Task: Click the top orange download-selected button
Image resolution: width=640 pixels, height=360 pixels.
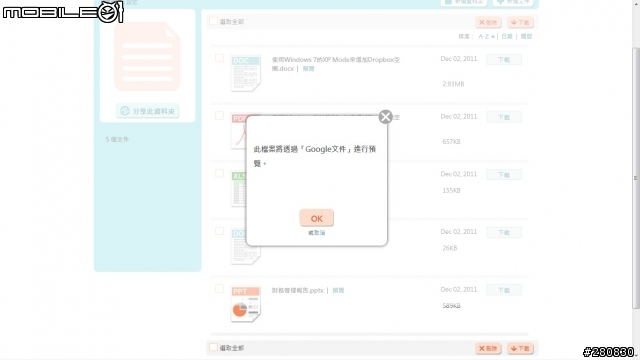Action: [520, 22]
